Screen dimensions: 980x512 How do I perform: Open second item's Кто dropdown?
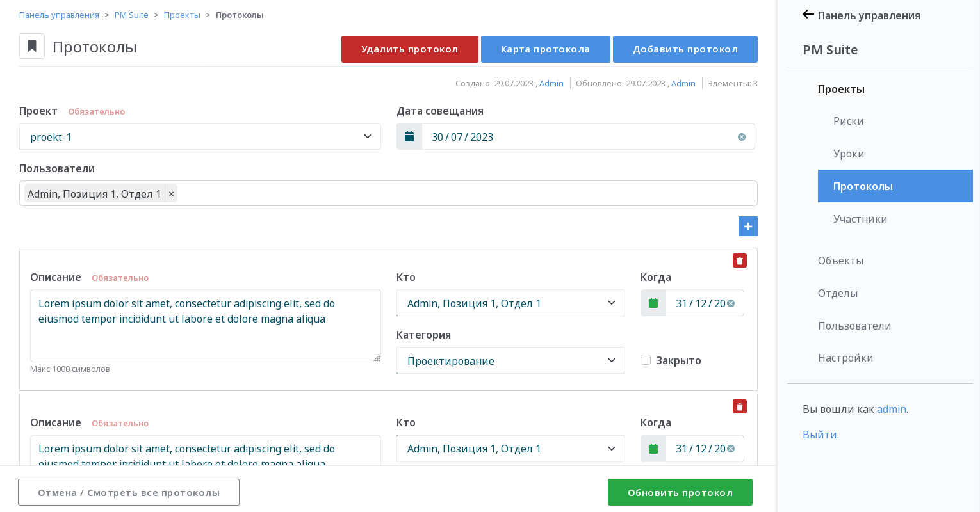pos(510,449)
